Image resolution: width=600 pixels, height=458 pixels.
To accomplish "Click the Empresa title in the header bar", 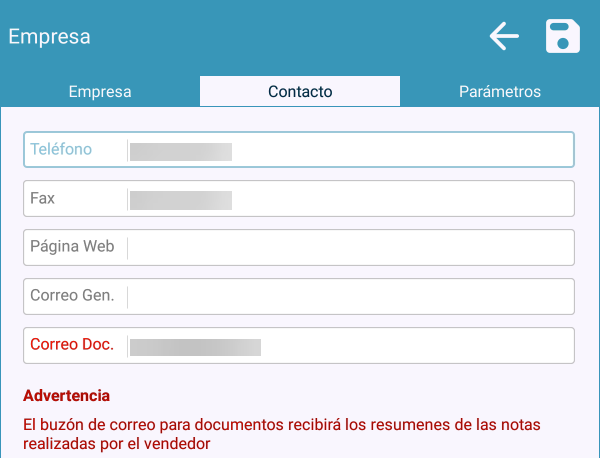I will pyautogui.click(x=50, y=37).
